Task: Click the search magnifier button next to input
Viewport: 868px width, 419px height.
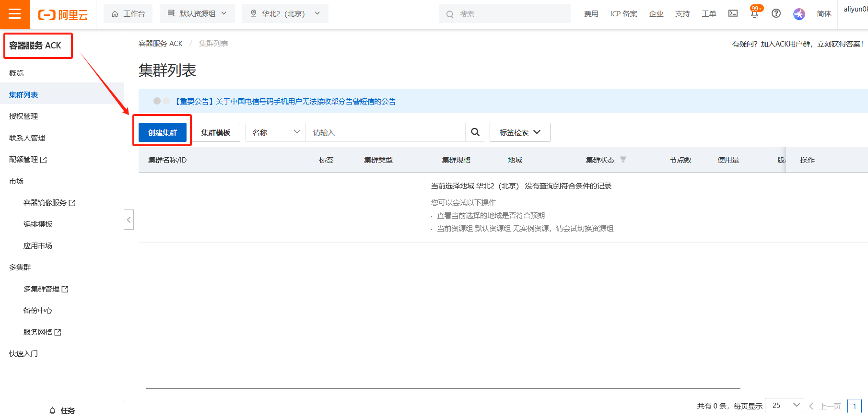Action: point(475,132)
